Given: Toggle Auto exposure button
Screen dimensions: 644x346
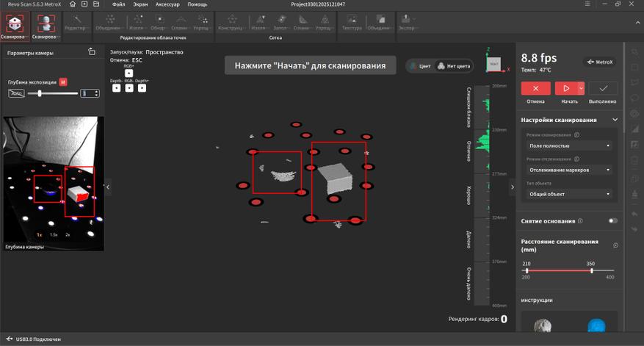Looking at the screenshot, I should coord(17,93).
